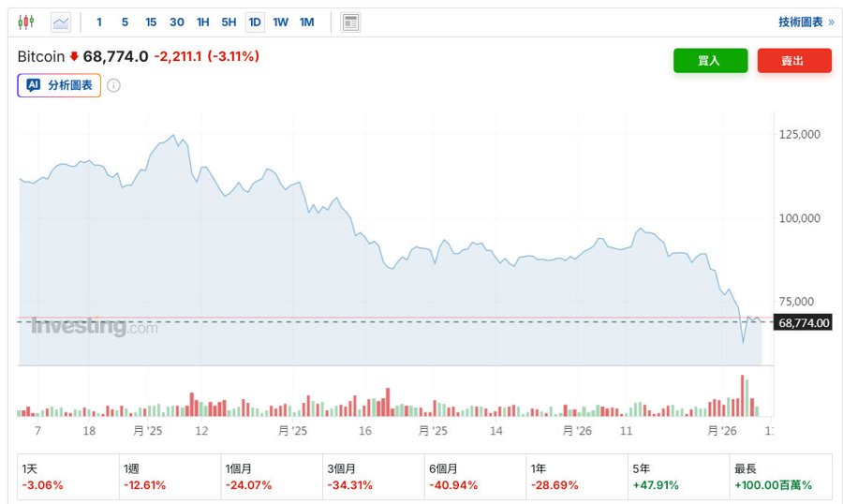Select the 1D interval

click(x=255, y=22)
